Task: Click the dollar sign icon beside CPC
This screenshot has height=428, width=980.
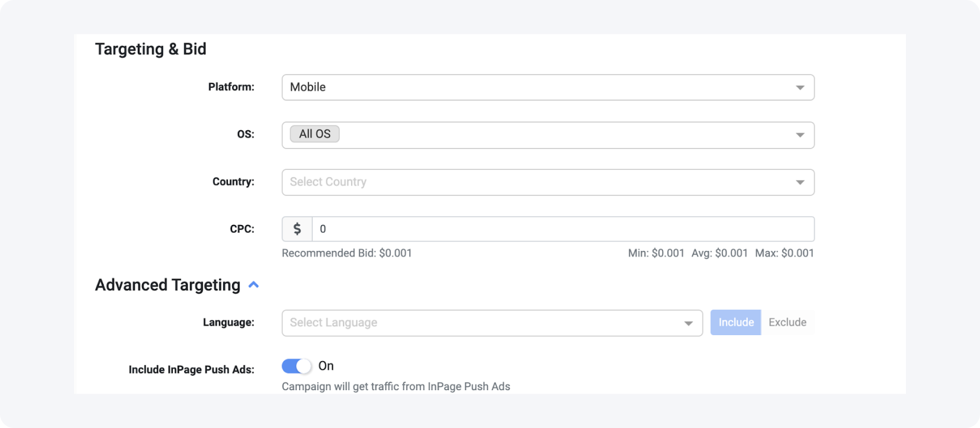Action: coord(297,229)
